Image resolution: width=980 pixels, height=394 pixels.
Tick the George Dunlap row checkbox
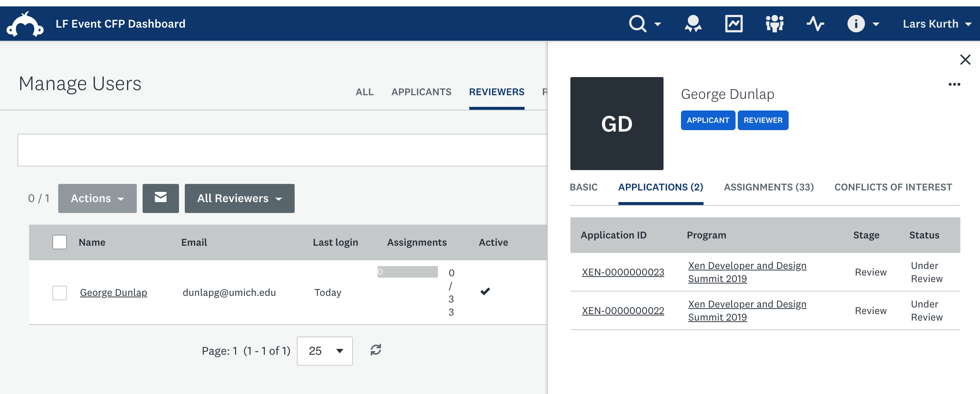pyautogui.click(x=59, y=293)
